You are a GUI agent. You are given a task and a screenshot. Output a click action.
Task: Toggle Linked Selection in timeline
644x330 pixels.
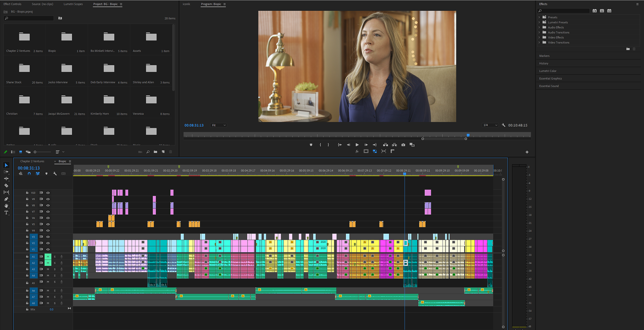coord(38,174)
